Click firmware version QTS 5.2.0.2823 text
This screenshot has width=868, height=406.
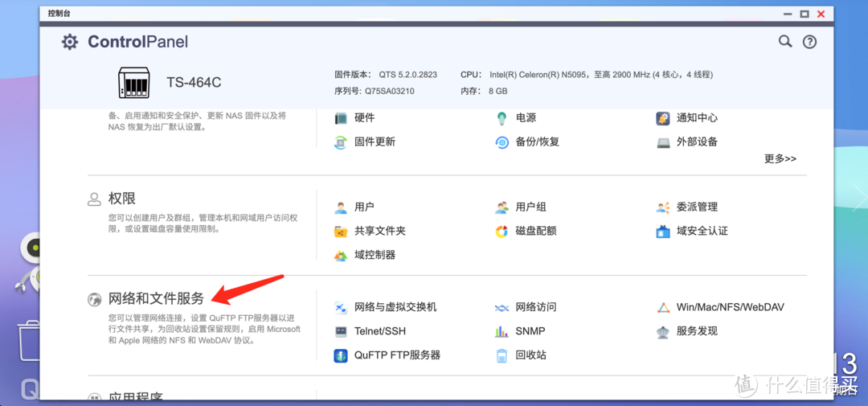coord(408,75)
